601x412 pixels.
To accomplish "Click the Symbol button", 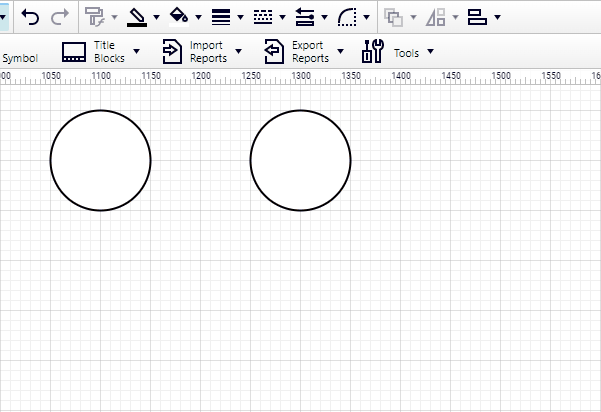I will (x=20, y=58).
